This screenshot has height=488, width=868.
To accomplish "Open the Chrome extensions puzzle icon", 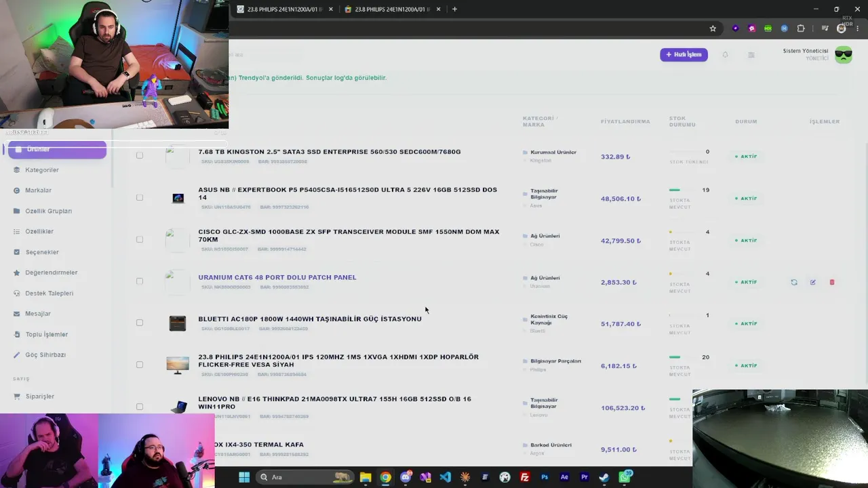I will pyautogui.click(x=801, y=28).
